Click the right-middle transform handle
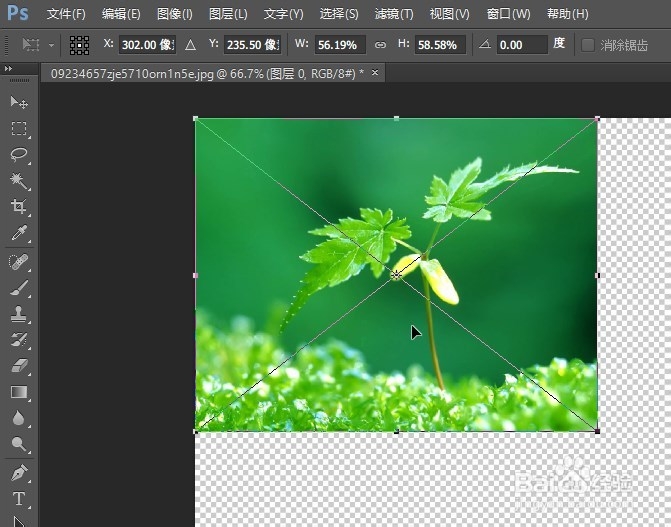Screen dimensions: 671x527 [597, 275]
